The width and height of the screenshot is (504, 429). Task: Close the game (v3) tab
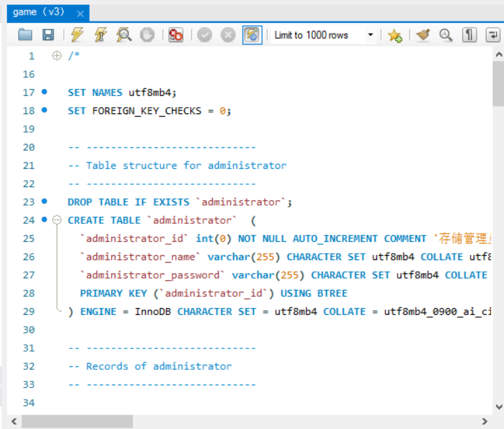click(81, 14)
